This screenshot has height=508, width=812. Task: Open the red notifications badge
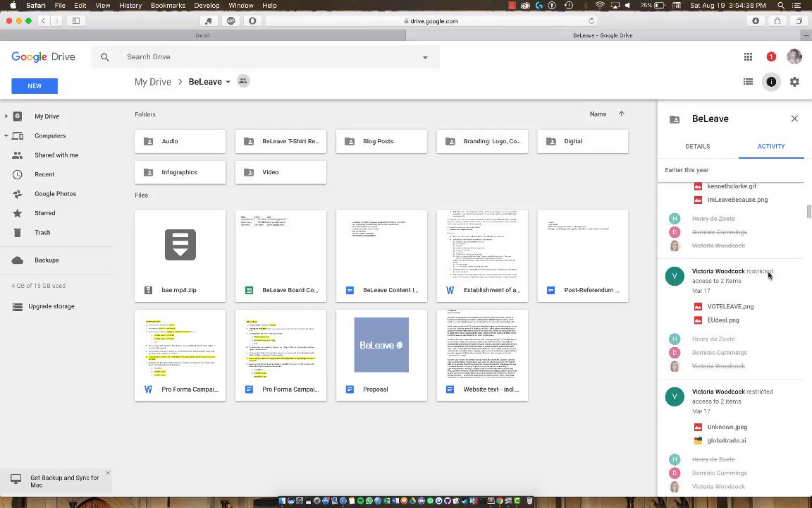(x=770, y=57)
